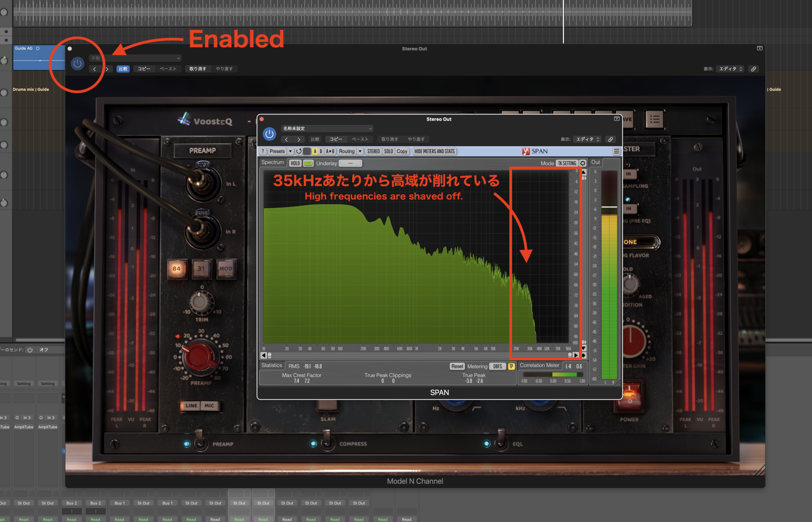Image resolution: width=812 pixels, height=522 pixels.
Task: Go to previous preset in SPAN header
Action: 286,139
